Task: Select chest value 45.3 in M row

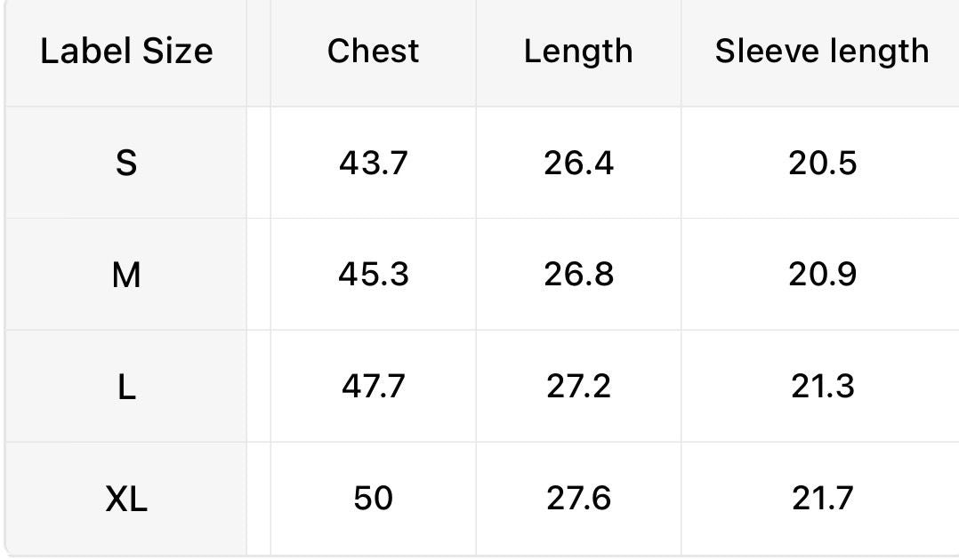Action: (x=373, y=275)
